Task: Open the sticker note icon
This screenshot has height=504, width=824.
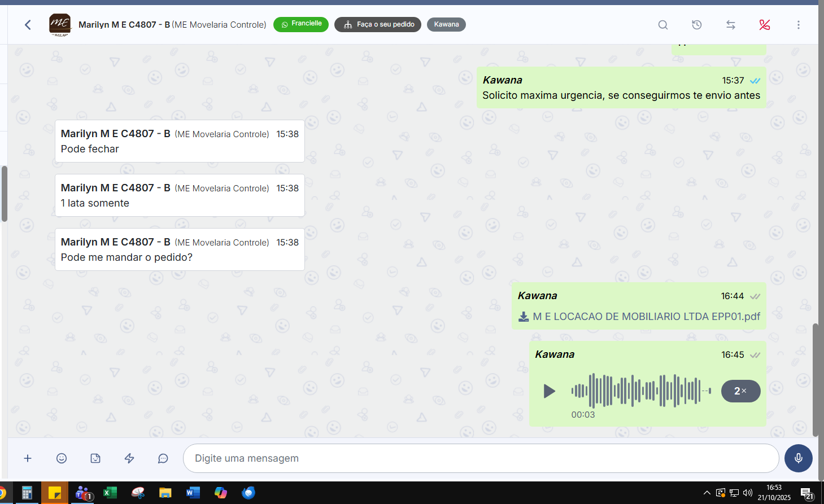Action: pos(95,458)
